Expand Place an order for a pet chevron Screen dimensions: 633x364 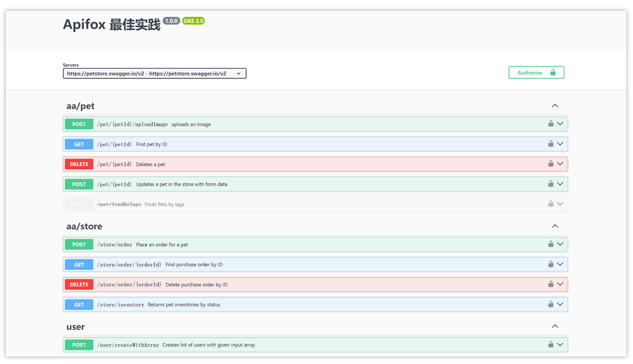pos(560,244)
